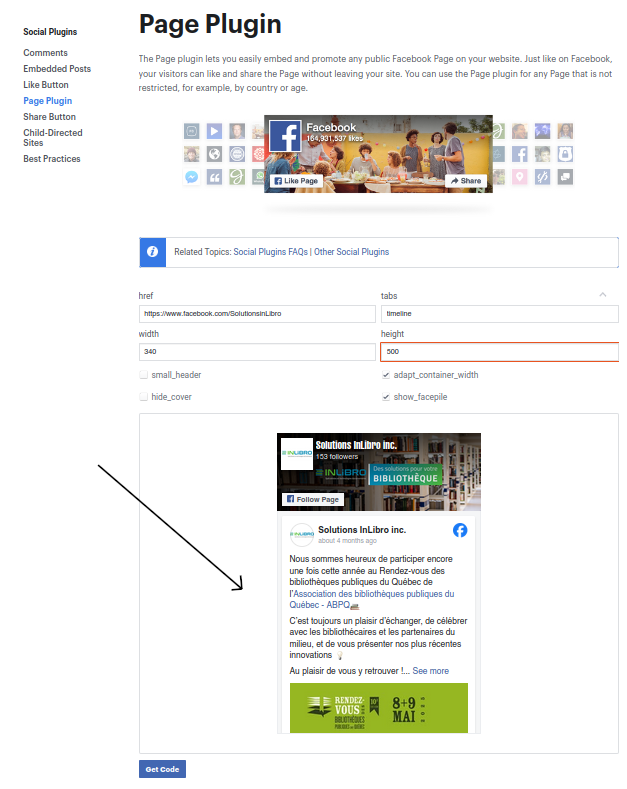This screenshot has height=789, width=627.
Task: Toggle the show_facepile checkbox
Action: point(386,397)
